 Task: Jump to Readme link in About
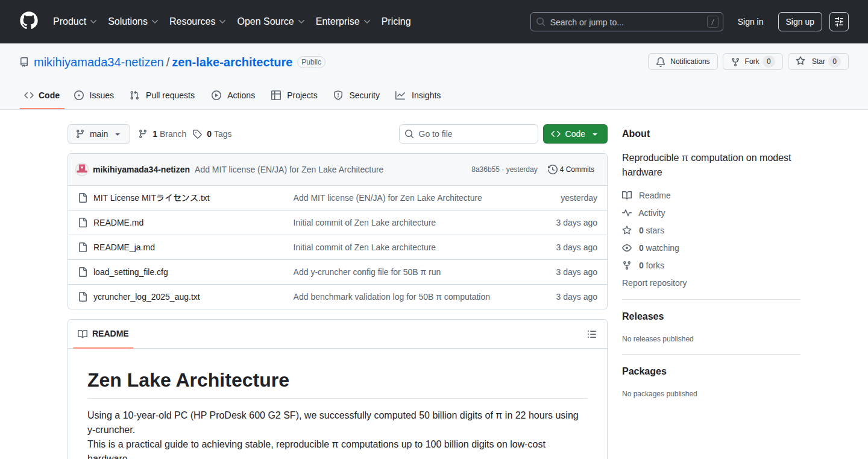(646, 195)
